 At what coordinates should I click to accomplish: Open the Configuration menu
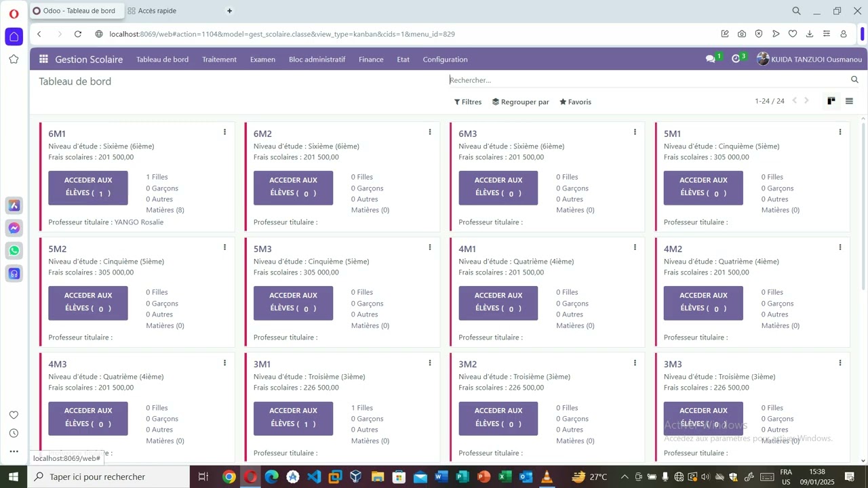coord(445,59)
